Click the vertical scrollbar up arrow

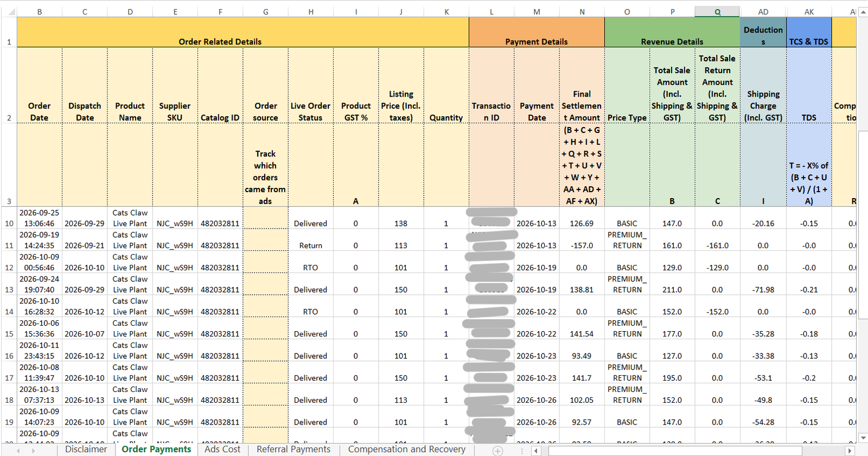point(863,12)
